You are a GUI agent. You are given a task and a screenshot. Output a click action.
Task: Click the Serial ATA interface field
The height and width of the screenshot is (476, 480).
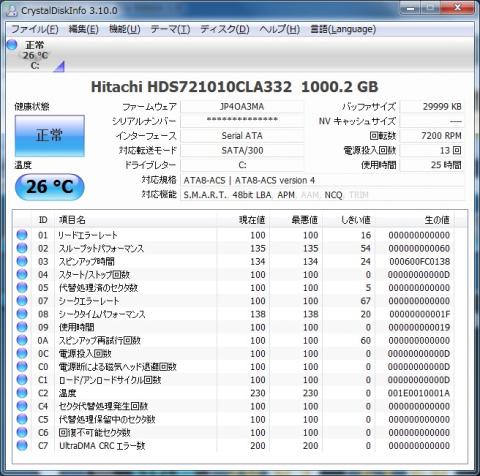pos(242,136)
